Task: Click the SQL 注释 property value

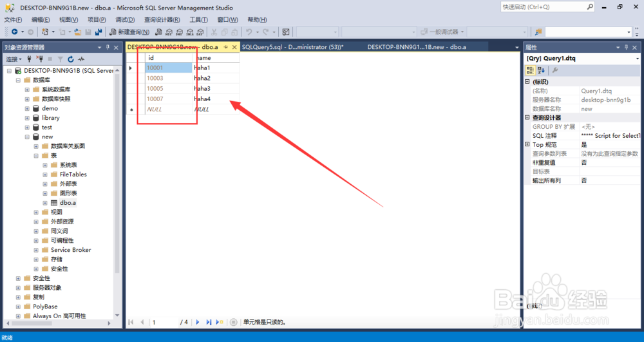Action: [610, 135]
